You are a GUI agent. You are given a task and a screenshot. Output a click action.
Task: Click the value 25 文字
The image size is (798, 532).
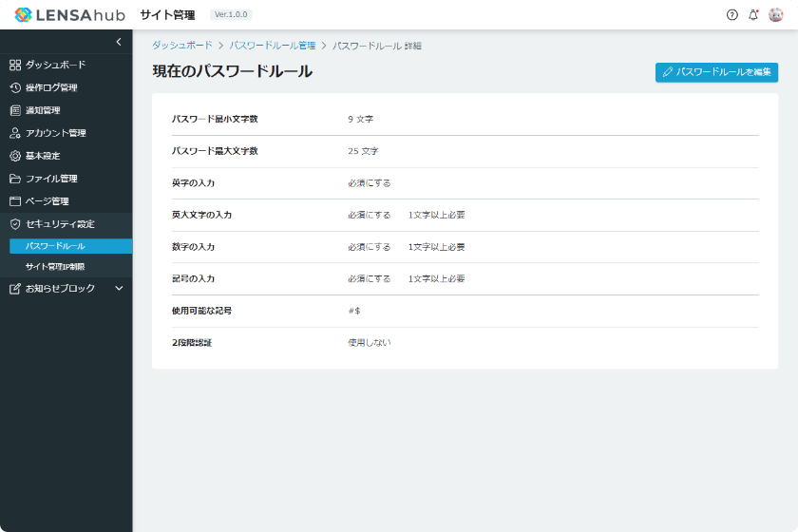(x=363, y=151)
